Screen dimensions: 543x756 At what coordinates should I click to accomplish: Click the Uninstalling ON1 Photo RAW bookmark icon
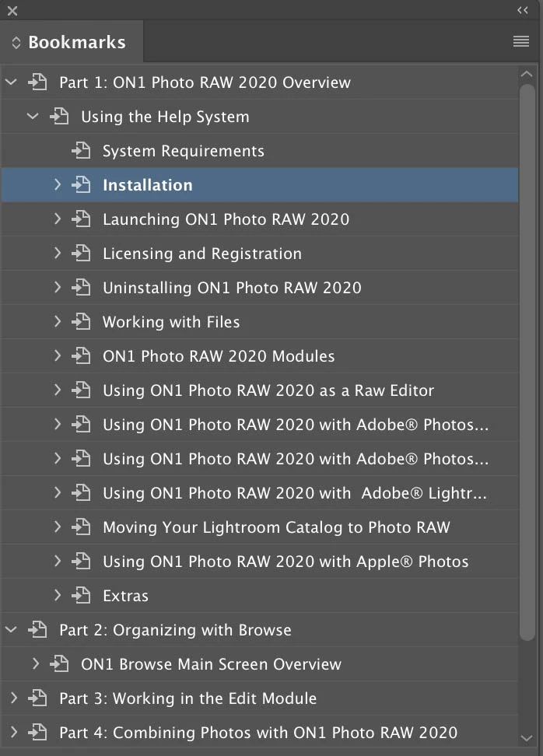[81, 287]
